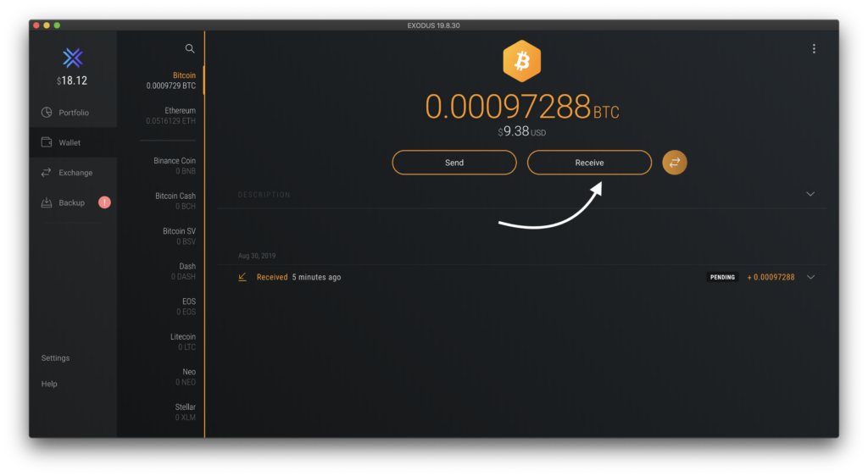
Task: Select Bitcoin Cash in the asset list
Action: coord(175,202)
